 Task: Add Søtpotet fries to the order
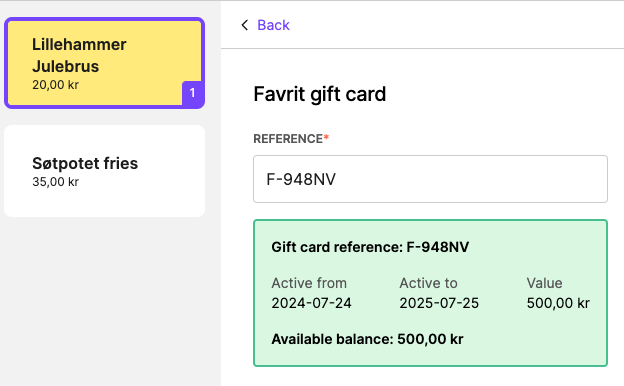click(x=105, y=171)
